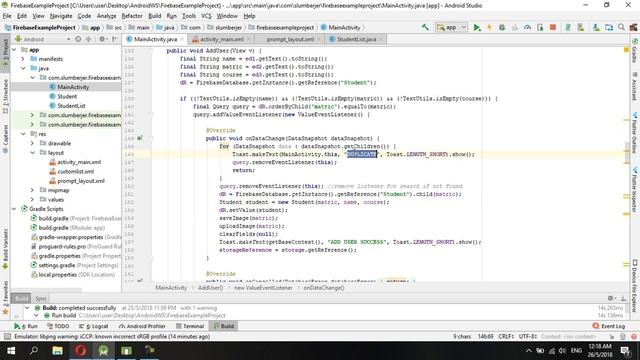Toggle tool window quick access in status bar
The width and height of the screenshot is (640, 360).
coord(7,337)
